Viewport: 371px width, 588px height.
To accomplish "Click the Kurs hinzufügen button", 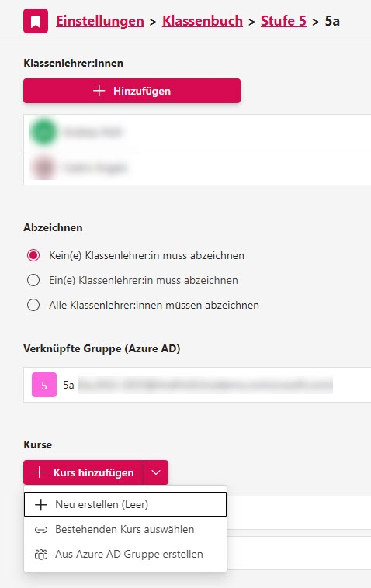I will point(83,472).
